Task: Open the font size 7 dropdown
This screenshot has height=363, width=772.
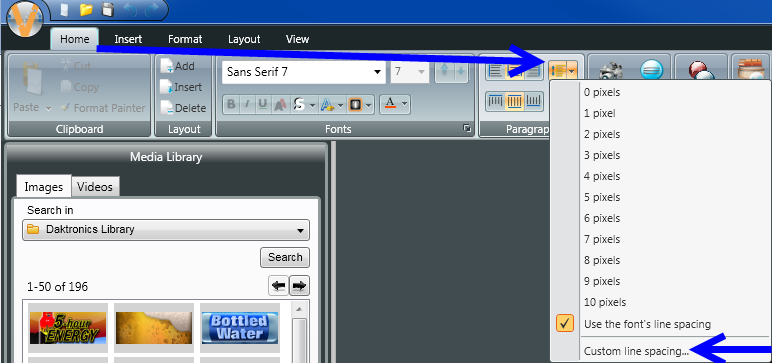Action: coord(421,72)
